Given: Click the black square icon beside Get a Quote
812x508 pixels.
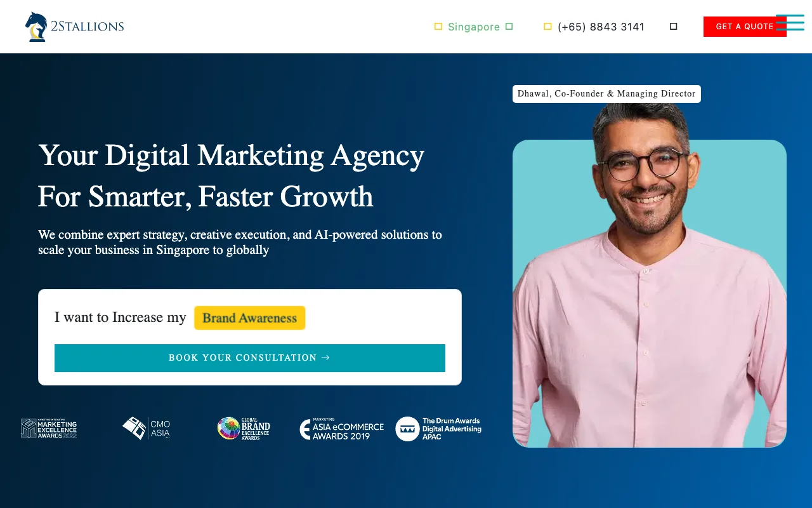Looking at the screenshot, I should click(674, 27).
